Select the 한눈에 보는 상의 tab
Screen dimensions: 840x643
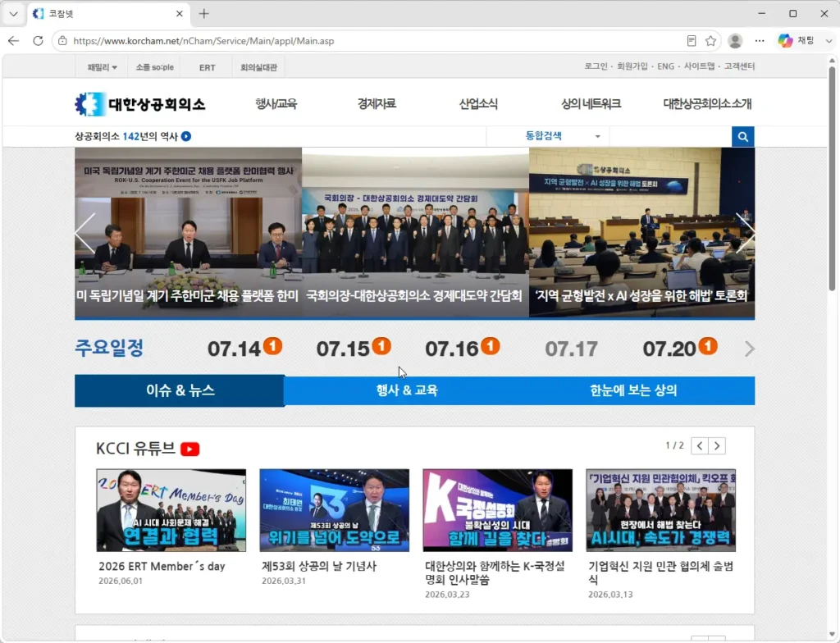coord(633,390)
